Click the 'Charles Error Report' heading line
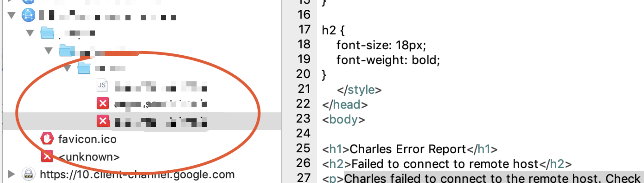The image size is (644, 183). point(410,149)
